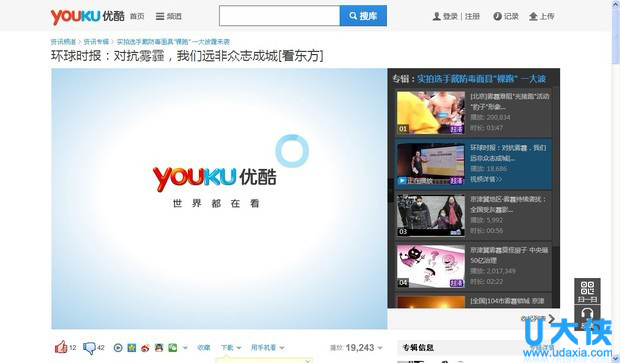Open the currently playing 环球时报 playlist thumbnail
620x363 pixels.
click(x=431, y=164)
